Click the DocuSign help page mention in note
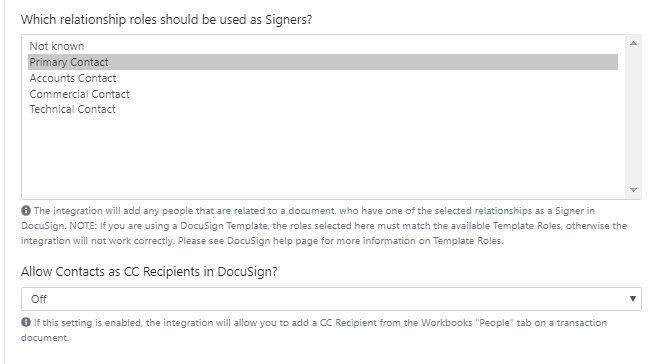The height and width of the screenshot is (364, 650). point(272,240)
